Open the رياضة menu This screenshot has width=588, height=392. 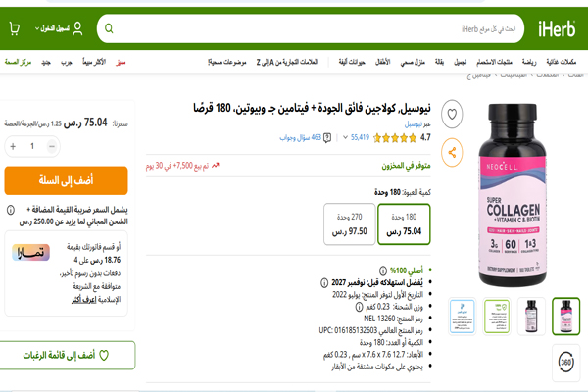(x=529, y=62)
